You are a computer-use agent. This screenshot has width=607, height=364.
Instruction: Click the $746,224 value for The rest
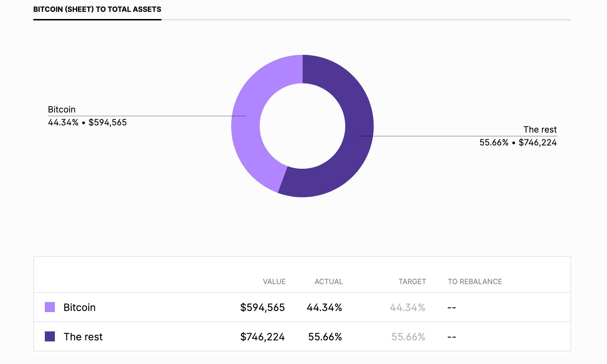pyautogui.click(x=262, y=337)
